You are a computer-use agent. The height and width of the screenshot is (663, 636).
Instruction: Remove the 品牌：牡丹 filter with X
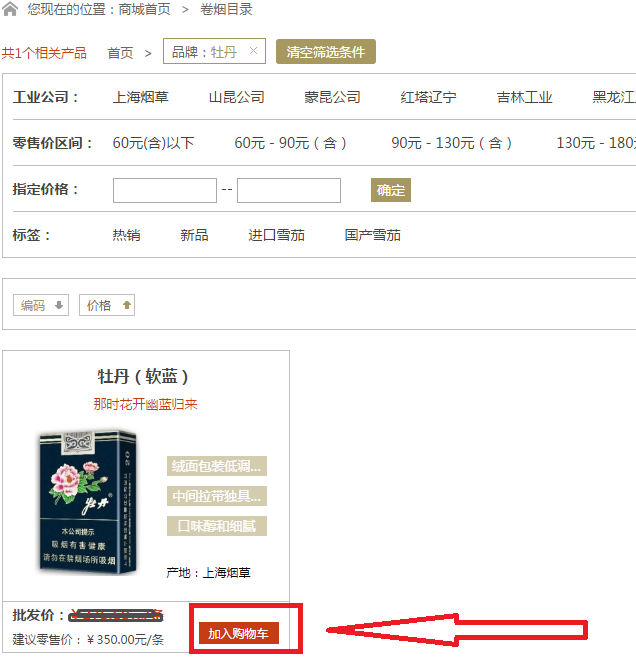tap(253, 51)
